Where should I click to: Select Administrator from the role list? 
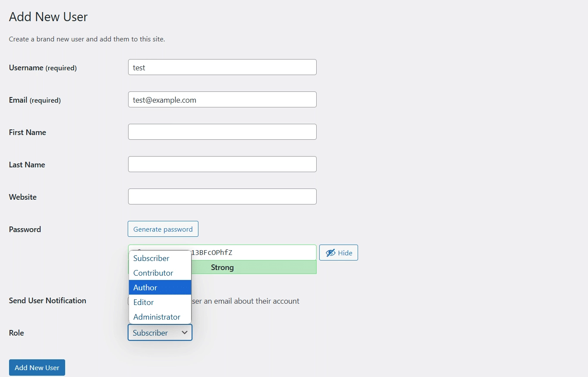click(x=156, y=317)
